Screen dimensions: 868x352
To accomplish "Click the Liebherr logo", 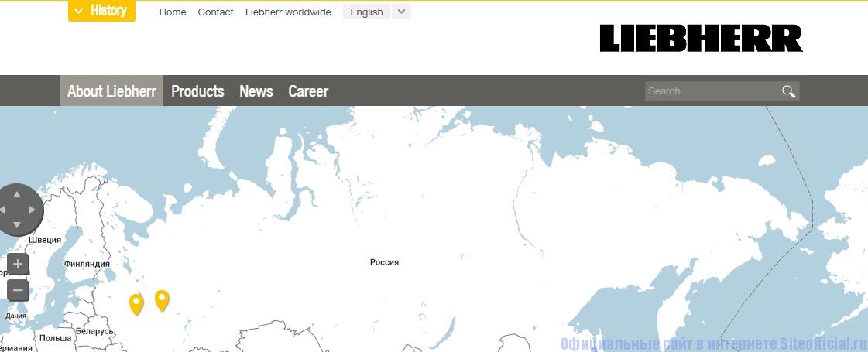I will pos(702,38).
